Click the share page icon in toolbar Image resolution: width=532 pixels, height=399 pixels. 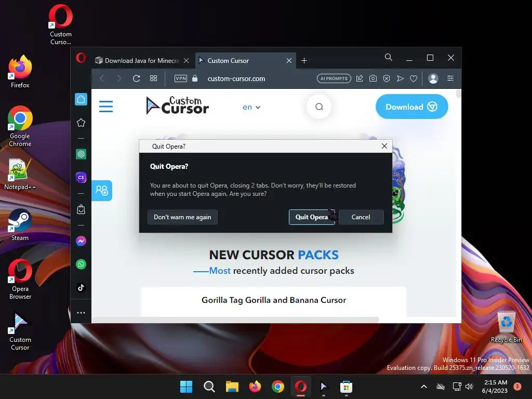point(360,79)
